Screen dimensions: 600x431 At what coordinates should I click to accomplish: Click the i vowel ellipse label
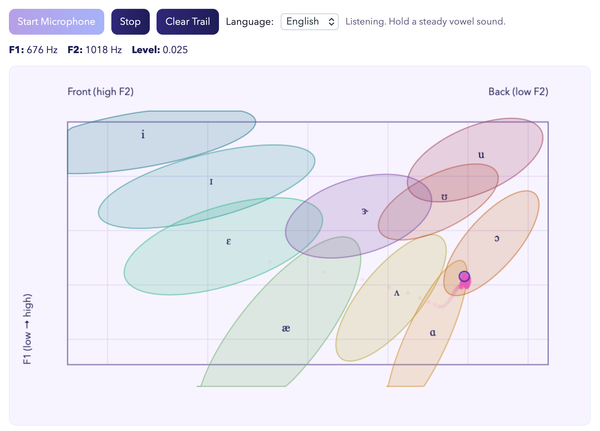coord(143,133)
